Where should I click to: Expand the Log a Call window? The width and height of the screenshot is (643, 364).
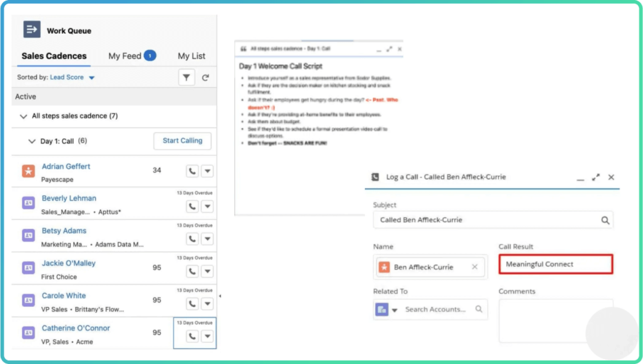595,177
